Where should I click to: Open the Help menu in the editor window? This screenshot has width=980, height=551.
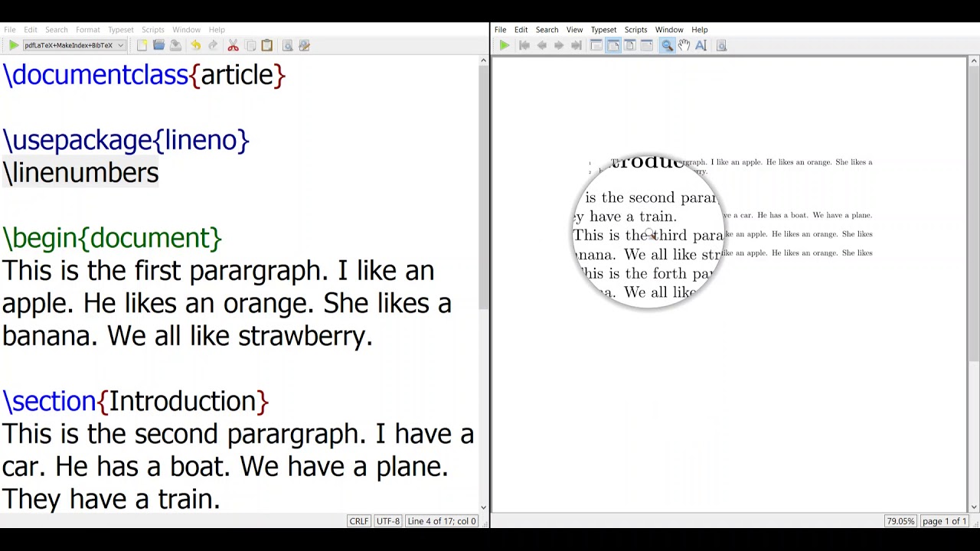point(217,30)
